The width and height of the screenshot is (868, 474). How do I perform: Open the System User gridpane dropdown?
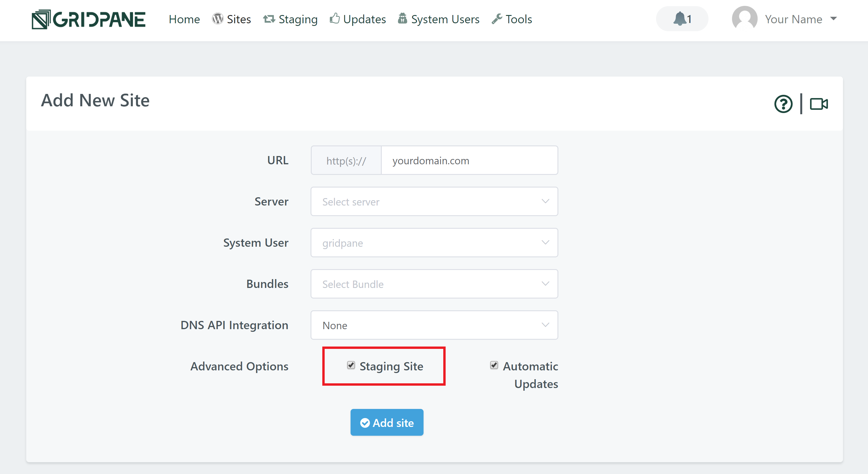(x=434, y=243)
